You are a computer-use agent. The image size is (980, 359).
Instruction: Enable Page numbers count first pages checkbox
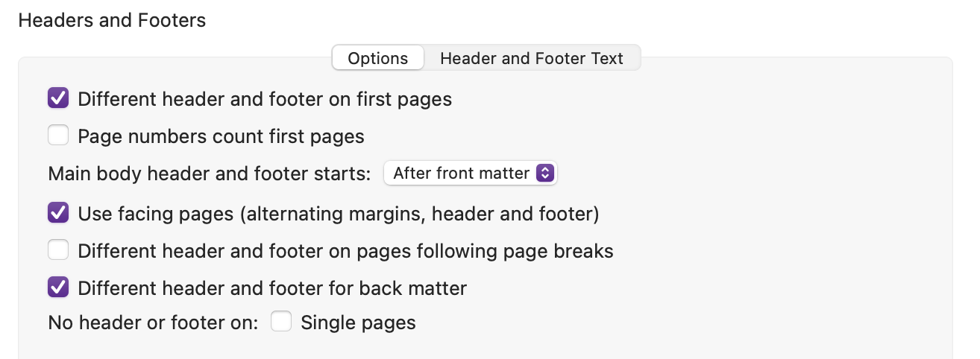tap(58, 136)
